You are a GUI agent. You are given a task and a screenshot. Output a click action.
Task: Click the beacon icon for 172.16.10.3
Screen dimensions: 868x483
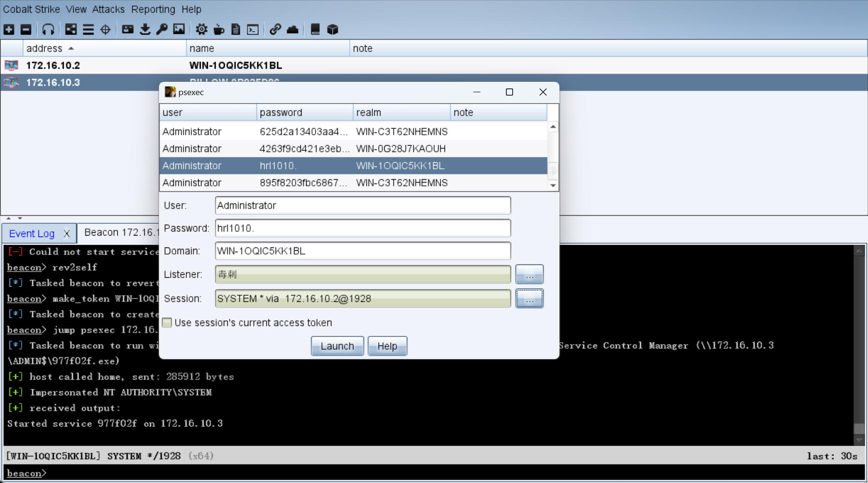click(11, 82)
